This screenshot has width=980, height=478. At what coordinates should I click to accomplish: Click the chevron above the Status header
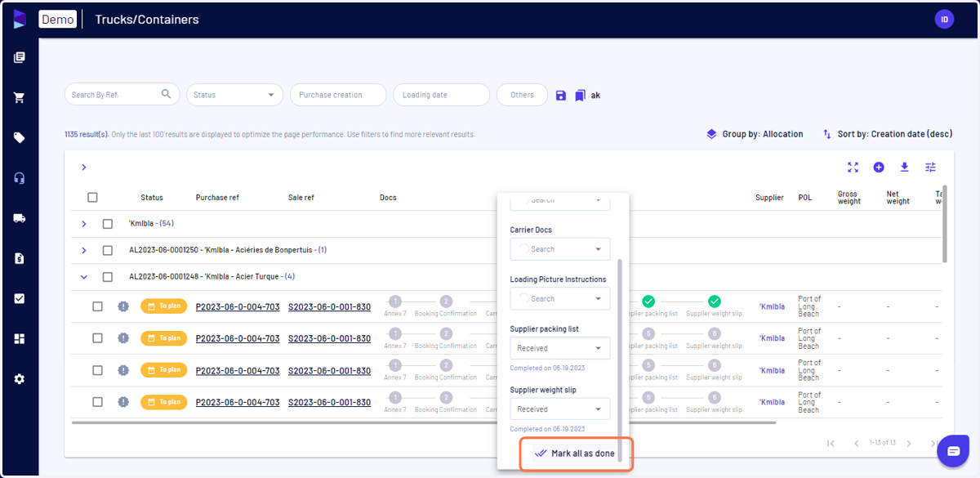coord(83,167)
